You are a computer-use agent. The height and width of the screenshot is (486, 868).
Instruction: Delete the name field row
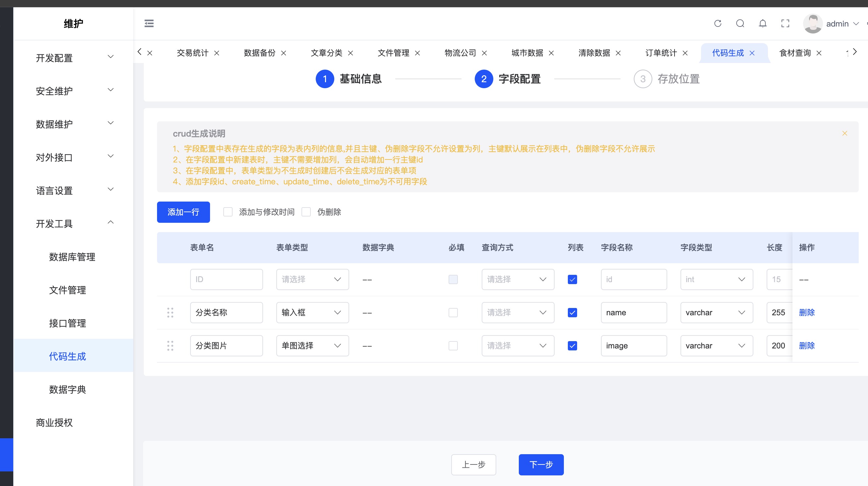[807, 313]
